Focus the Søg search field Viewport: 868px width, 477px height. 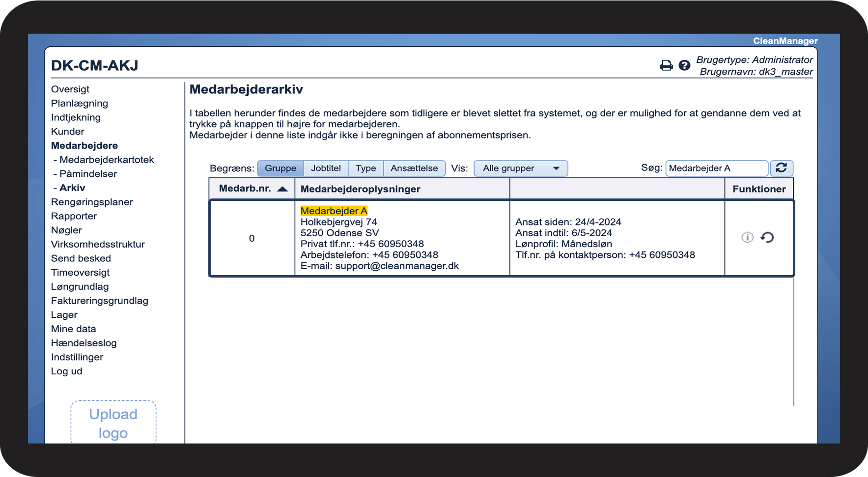tap(716, 168)
